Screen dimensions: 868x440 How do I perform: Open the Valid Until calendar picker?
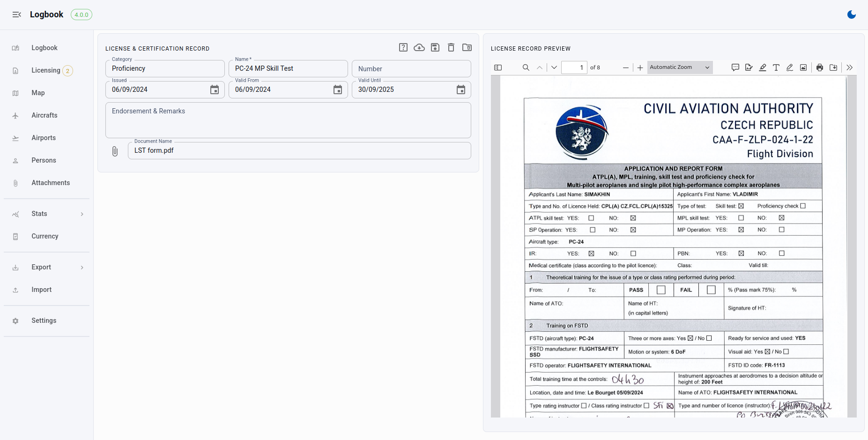(461, 89)
